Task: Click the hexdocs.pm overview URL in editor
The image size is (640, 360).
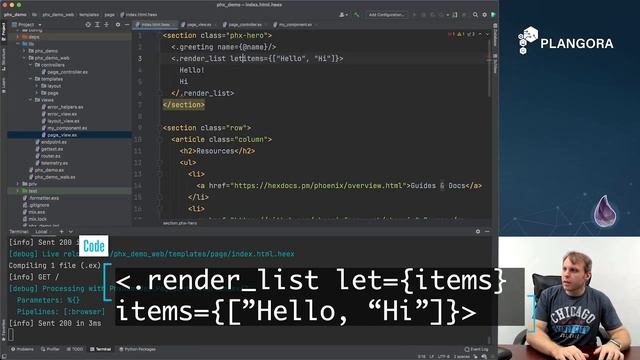Action: pos(318,186)
